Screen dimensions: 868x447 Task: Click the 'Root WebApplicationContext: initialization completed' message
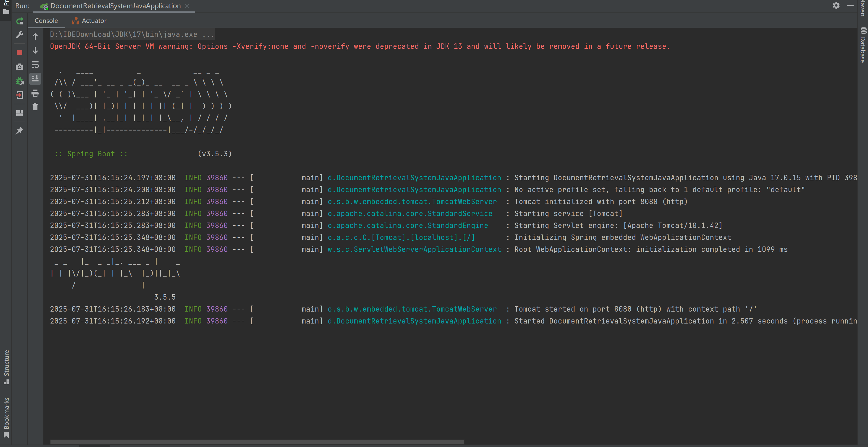[x=651, y=249]
